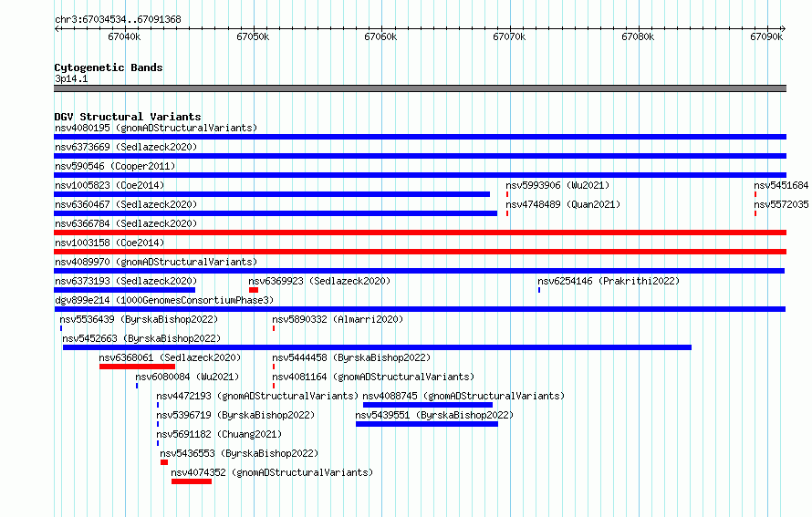Click the small red bar under nsv5436553
Image resolution: width=812 pixels, height=517 pixels.
(x=164, y=462)
